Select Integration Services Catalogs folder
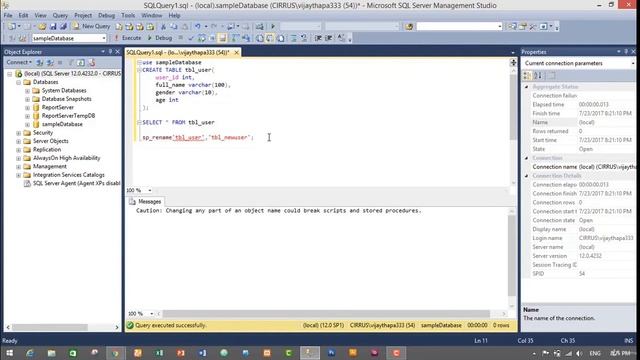Screen dimensions: 640x360 click(x=69, y=175)
